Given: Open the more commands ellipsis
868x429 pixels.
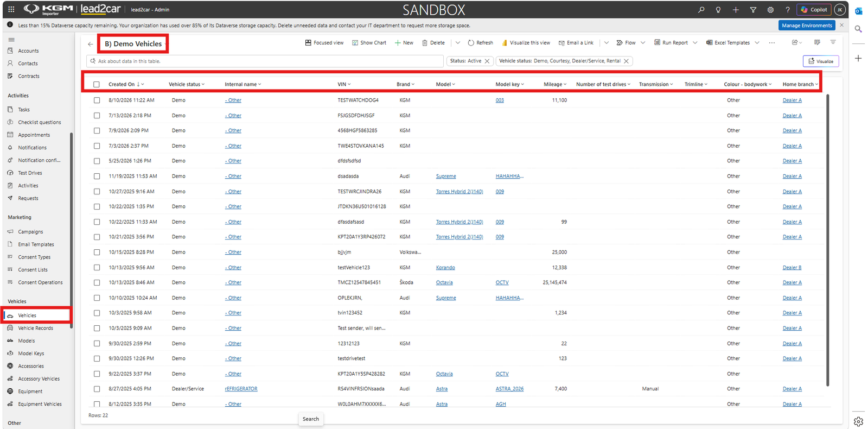Looking at the screenshot, I should tap(772, 42).
